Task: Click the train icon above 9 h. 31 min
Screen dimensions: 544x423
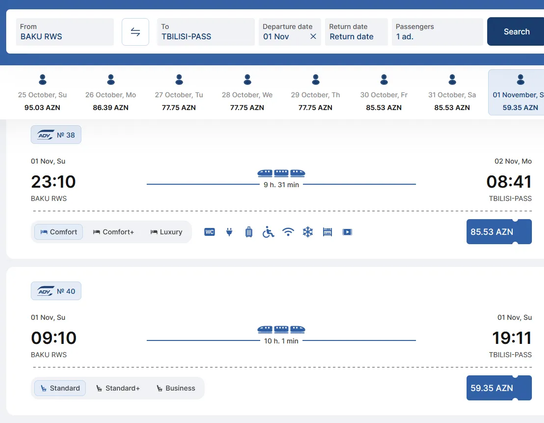Action: pos(281,173)
